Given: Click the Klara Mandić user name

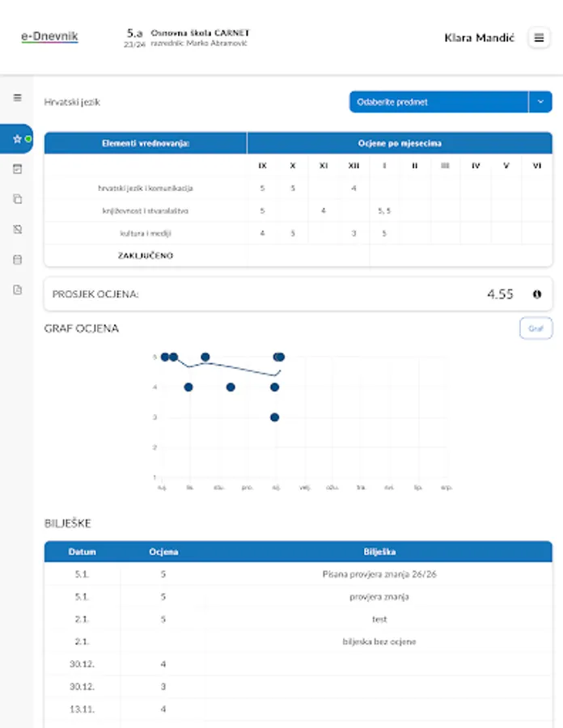Looking at the screenshot, I should [479, 37].
